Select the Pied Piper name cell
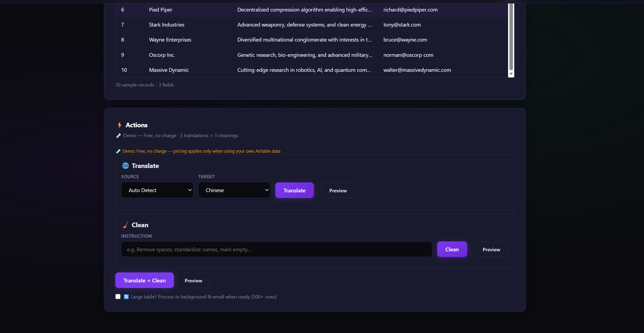 (x=161, y=10)
